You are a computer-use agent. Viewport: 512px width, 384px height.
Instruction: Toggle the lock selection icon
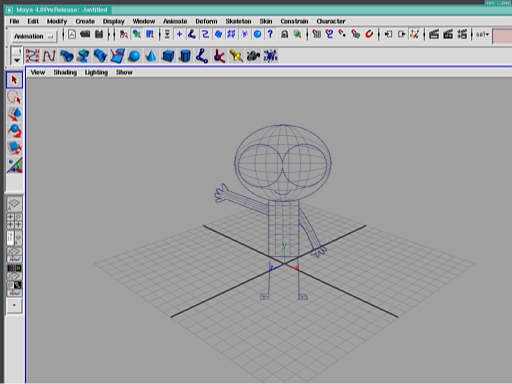284,34
